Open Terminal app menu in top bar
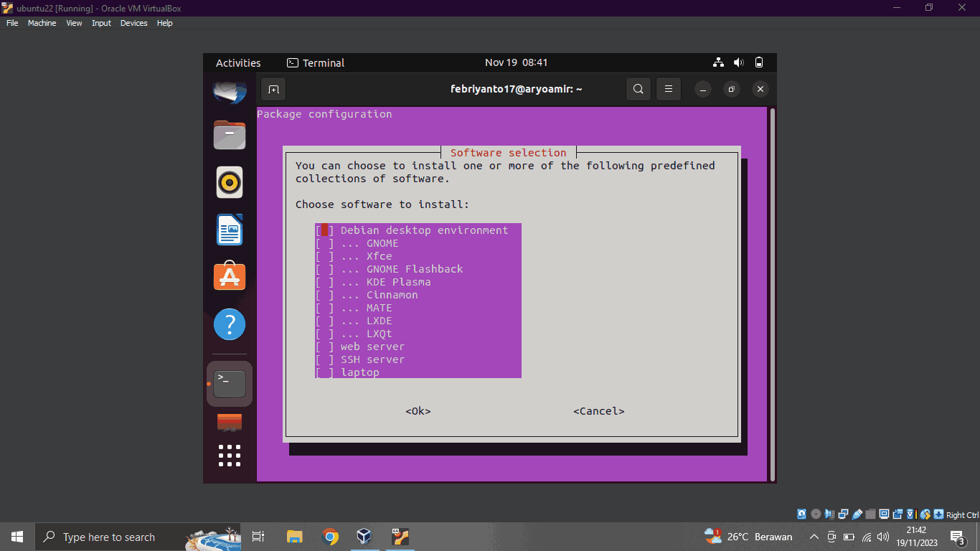Viewport: 980px width, 551px height. (x=316, y=62)
